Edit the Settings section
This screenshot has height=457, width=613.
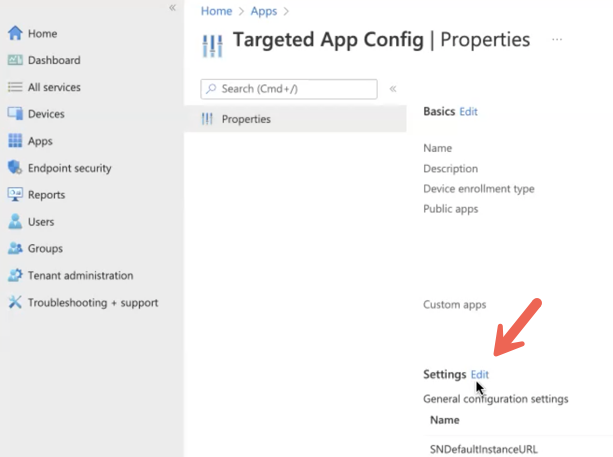[480, 375]
